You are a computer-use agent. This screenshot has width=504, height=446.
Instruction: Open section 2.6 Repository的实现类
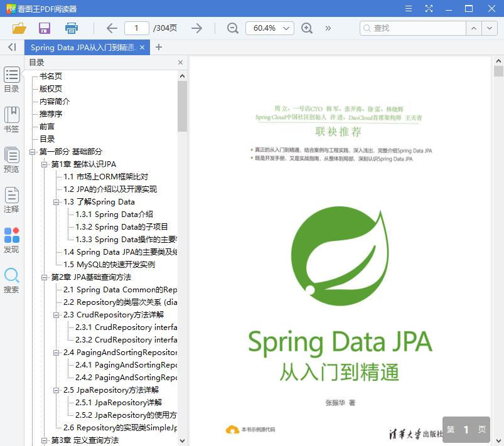click(x=121, y=428)
